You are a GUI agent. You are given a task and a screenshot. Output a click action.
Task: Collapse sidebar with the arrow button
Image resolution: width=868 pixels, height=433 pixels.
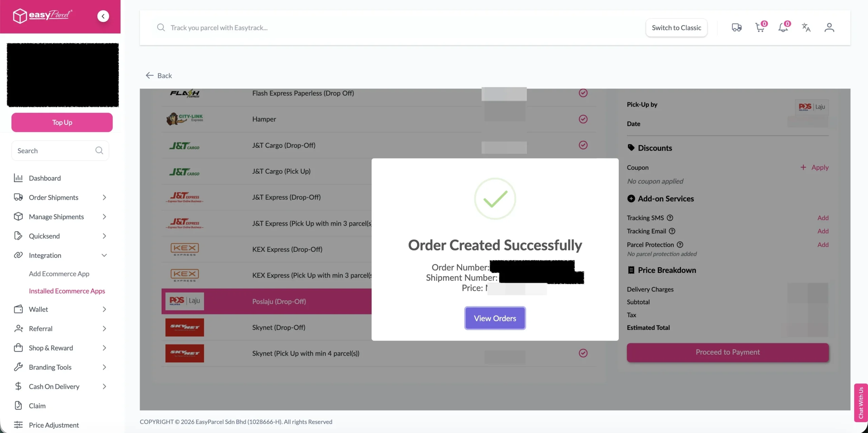[103, 16]
